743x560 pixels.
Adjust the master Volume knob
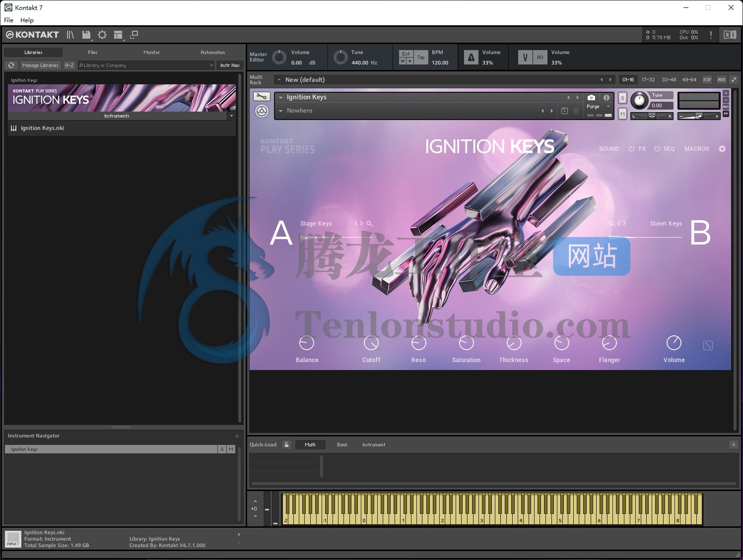tap(279, 57)
